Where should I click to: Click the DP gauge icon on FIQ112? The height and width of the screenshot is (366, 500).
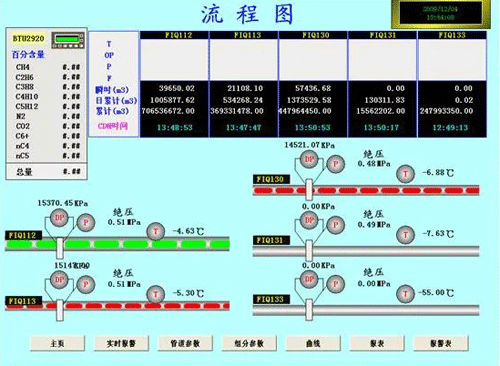59,218
